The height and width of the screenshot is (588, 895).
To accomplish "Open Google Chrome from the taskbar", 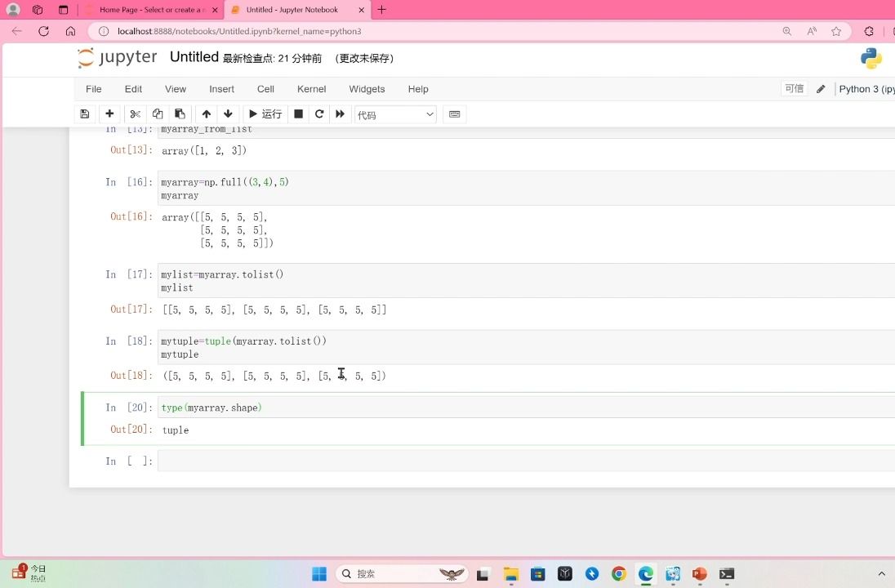I will click(x=619, y=574).
